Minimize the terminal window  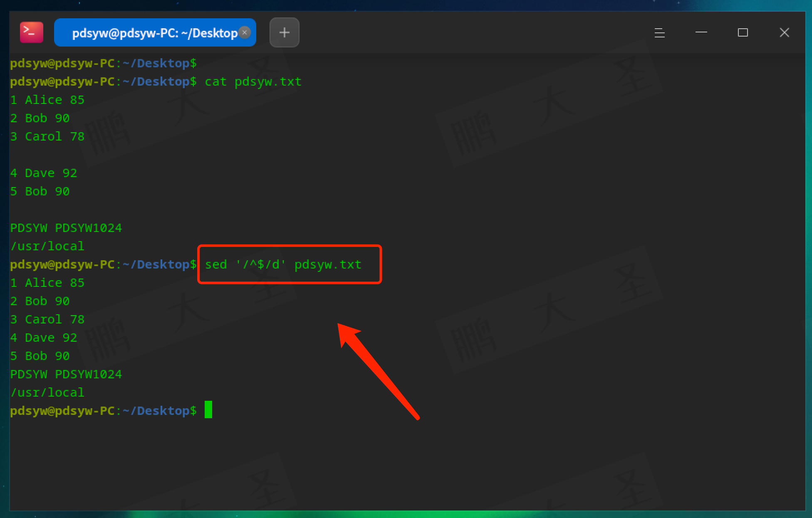coord(701,32)
